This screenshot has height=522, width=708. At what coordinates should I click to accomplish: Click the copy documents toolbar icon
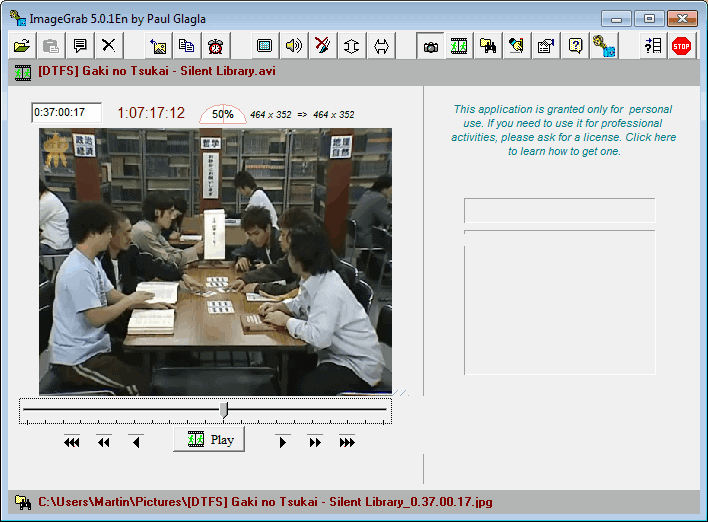(x=186, y=46)
